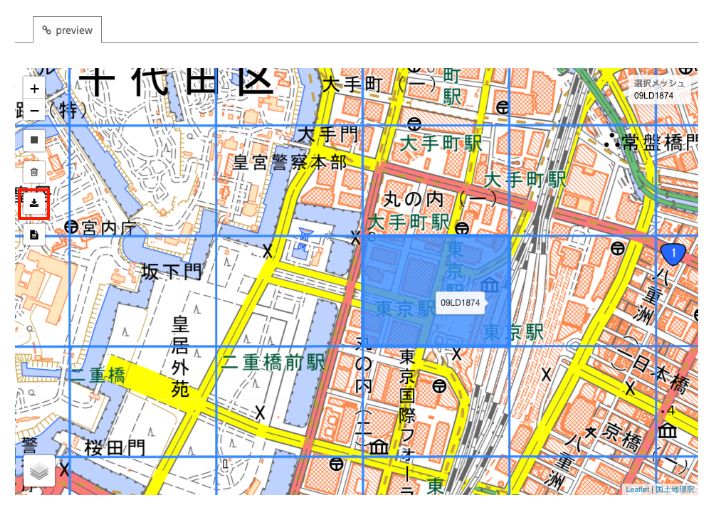716x509 pixels.
Task: Click the 選択メッシュ 09LD1874 info box
Action: pos(658,89)
